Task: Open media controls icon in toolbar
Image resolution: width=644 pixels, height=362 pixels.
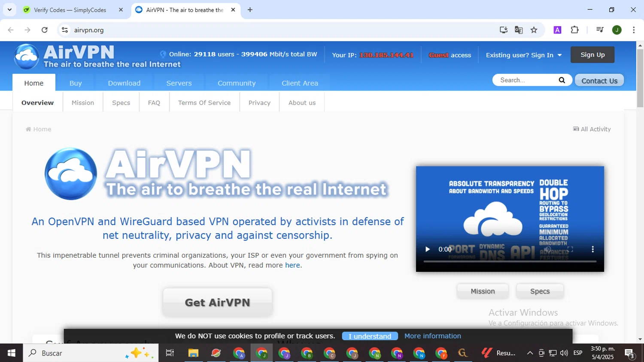Action: point(600,30)
